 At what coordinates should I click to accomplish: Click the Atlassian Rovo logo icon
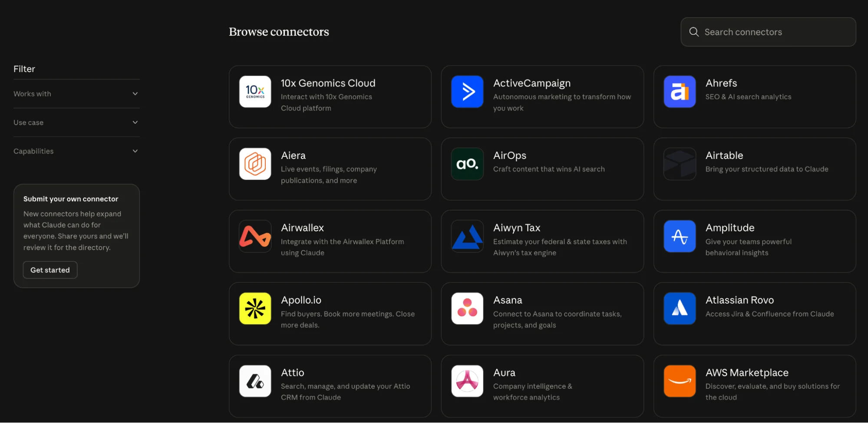click(680, 309)
